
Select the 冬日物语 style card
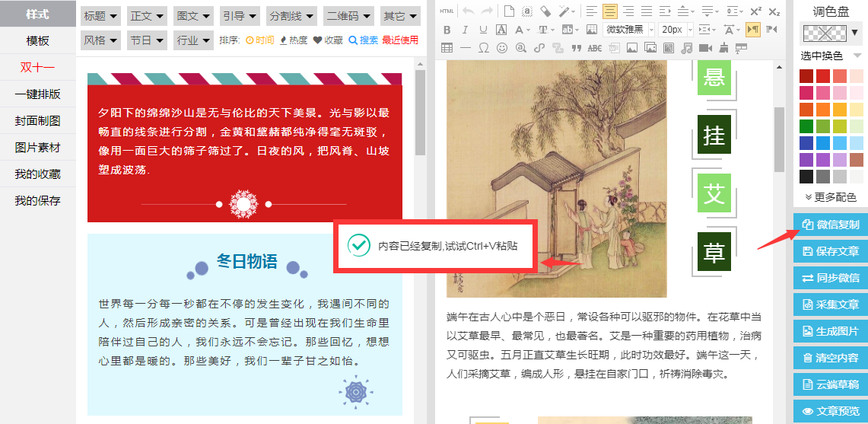(x=245, y=324)
